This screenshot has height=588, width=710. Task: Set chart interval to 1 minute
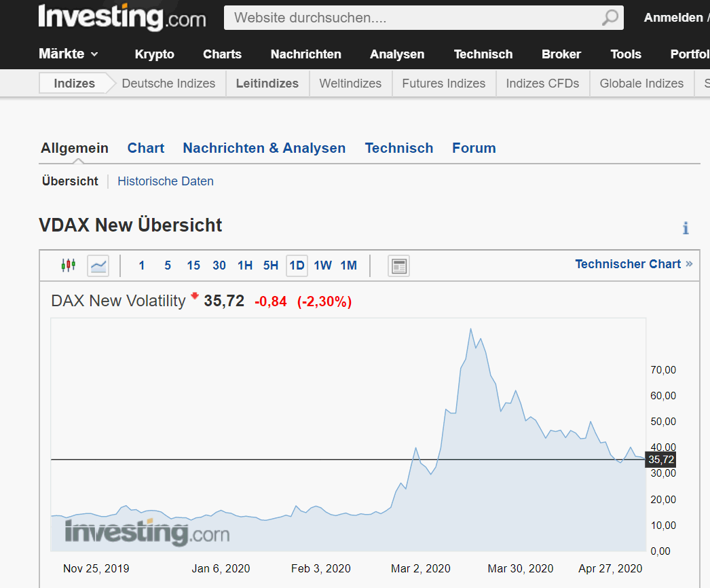click(142, 265)
